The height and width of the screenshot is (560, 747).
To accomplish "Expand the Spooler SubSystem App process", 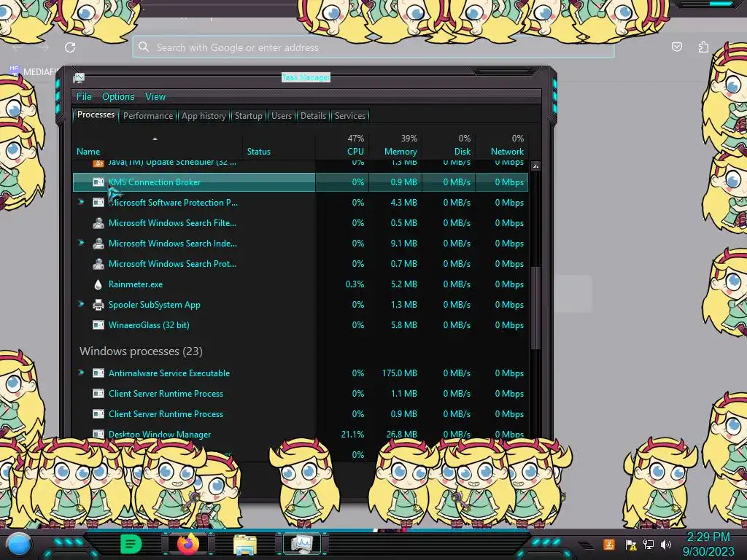I will coord(82,304).
